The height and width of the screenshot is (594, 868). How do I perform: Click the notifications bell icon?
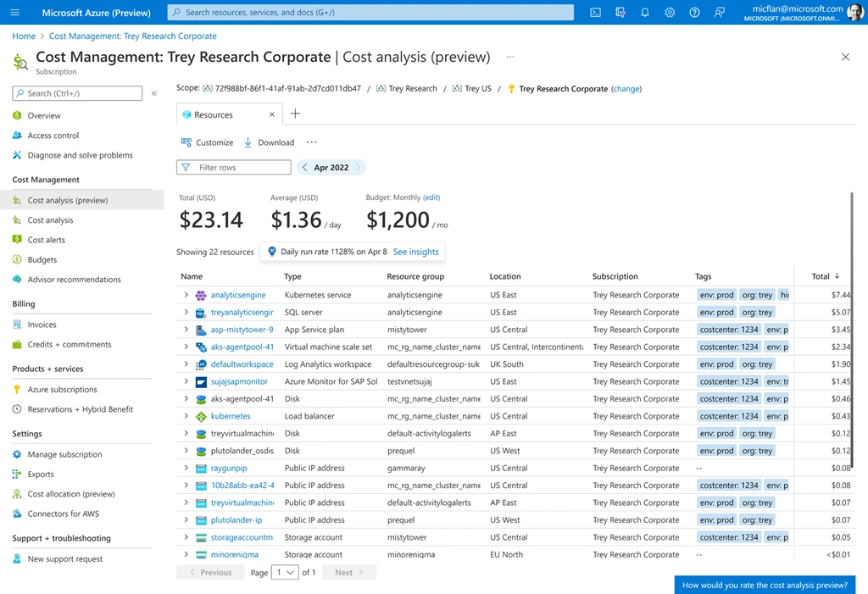tap(645, 13)
